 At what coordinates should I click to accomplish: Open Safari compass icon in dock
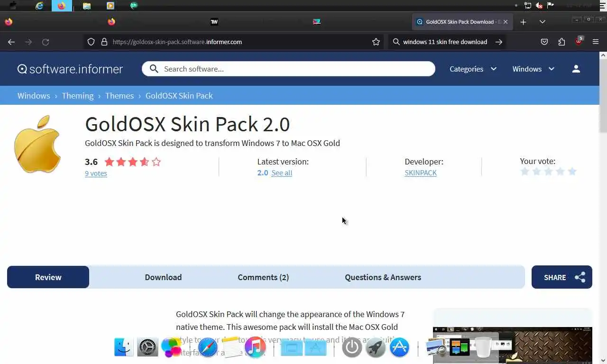208,347
